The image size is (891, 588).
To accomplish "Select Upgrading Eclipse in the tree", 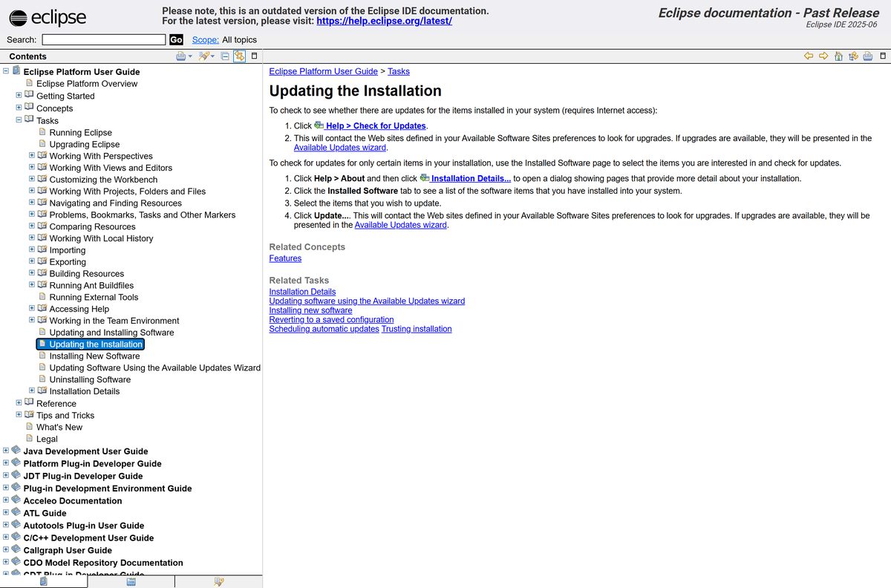I will [x=85, y=144].
